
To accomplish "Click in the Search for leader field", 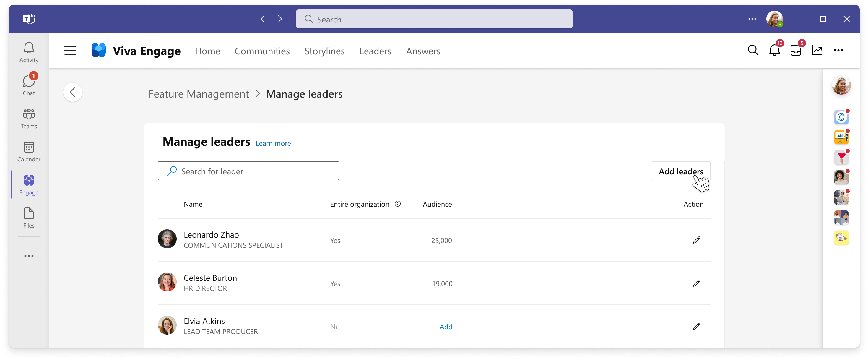I will [248, 171].
